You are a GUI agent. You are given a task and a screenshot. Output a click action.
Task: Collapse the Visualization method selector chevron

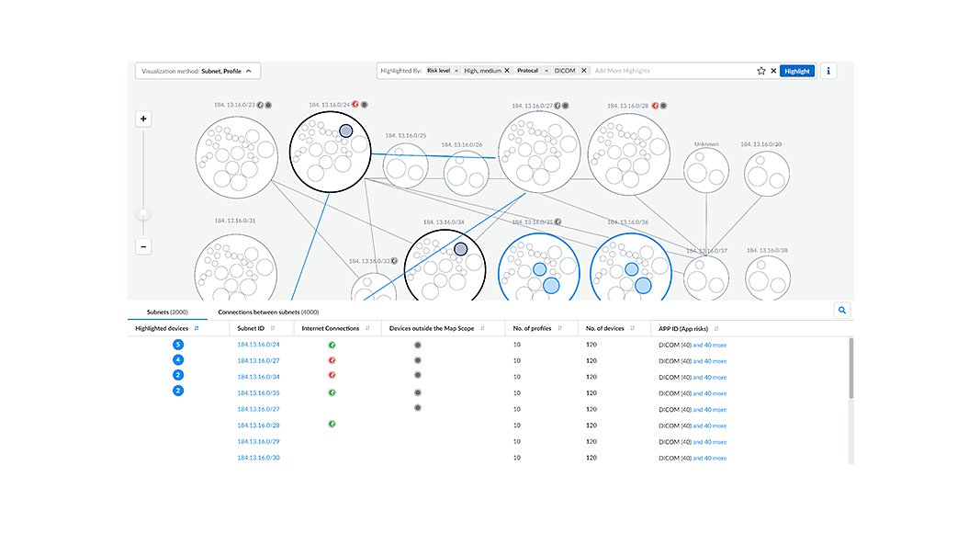coord(249,70)
